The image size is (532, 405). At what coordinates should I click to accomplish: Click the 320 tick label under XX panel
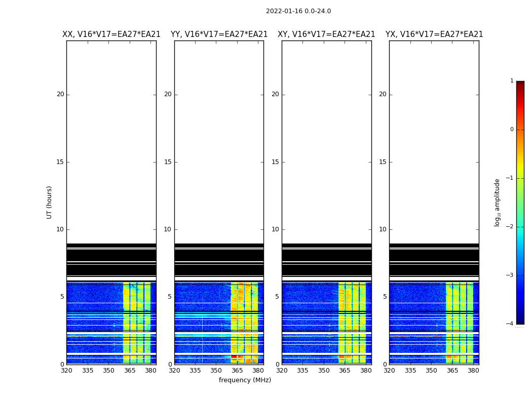(66, 371)
